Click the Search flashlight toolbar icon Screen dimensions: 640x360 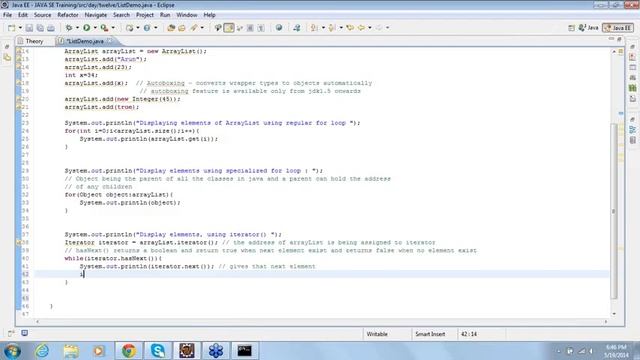pyautogui.click(x=194, y=28)
